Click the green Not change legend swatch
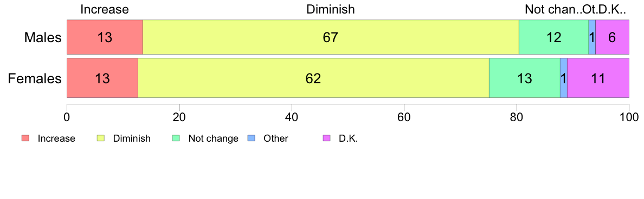The width and height of the screenshot is (644, 199). (x=176, y=138)
